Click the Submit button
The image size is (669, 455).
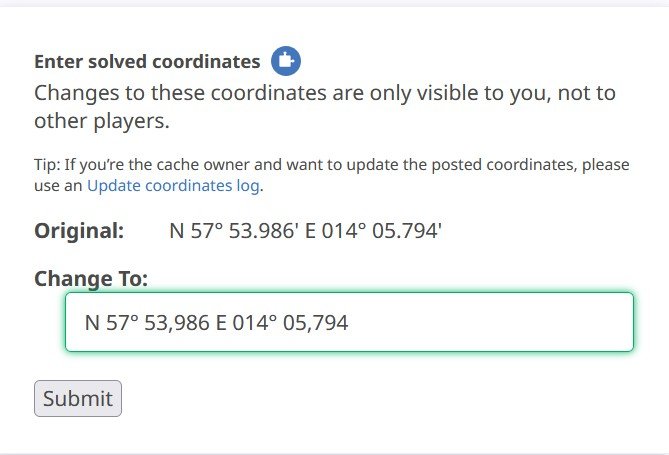click(x=78, y=398)
